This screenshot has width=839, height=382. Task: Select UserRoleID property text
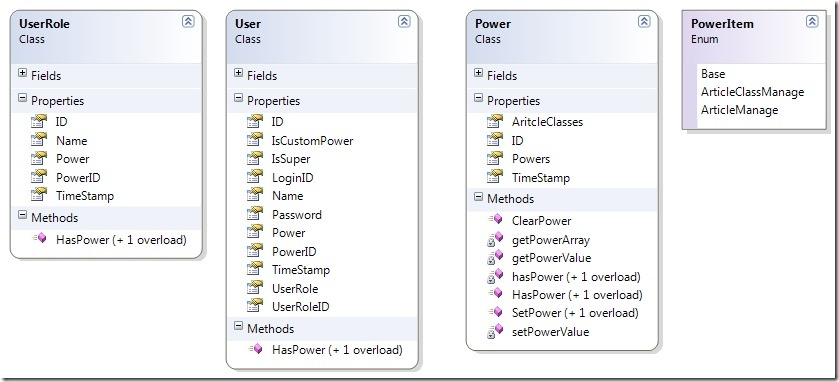pos(300,307)
